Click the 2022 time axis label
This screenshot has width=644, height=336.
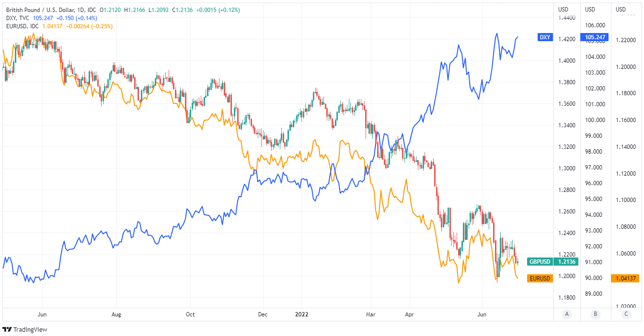(x=301, y=314)
